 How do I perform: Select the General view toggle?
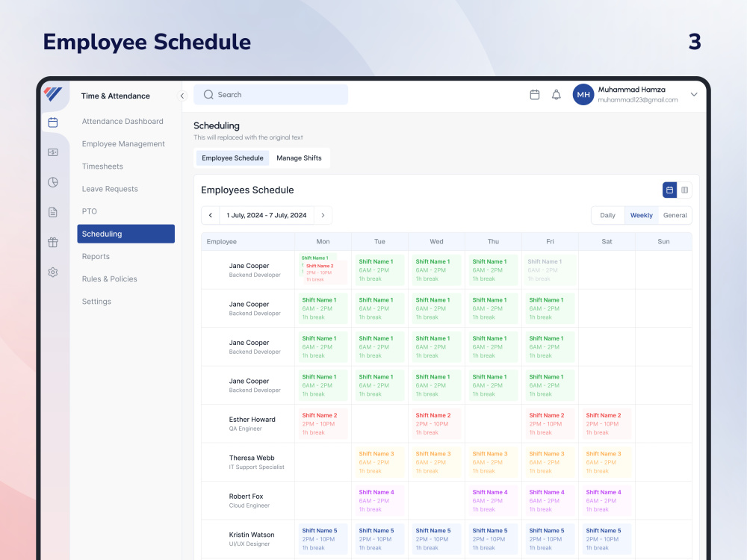coord(675,215)
